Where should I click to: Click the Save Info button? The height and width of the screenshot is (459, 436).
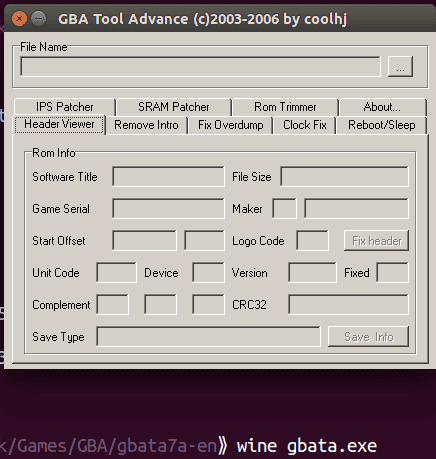tap(368, 337)
